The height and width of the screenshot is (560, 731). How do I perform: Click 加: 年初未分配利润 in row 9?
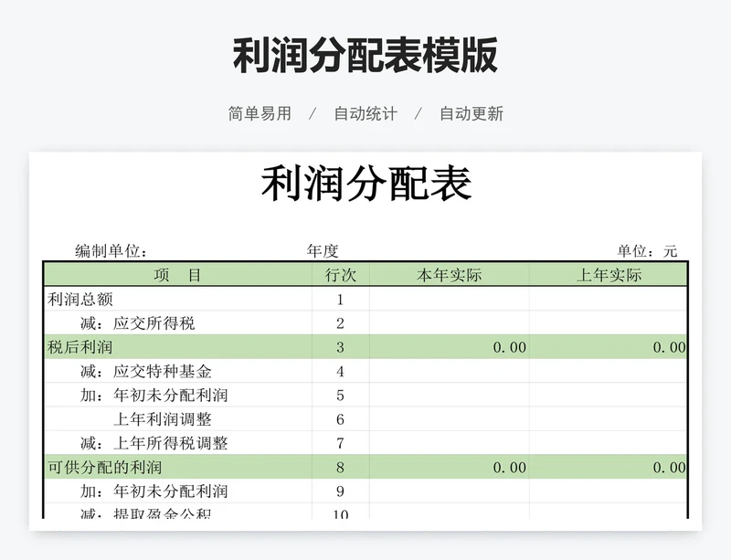coord(154,491)
